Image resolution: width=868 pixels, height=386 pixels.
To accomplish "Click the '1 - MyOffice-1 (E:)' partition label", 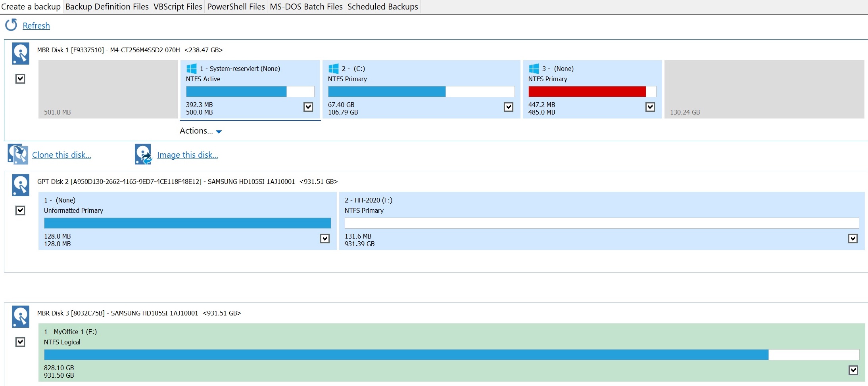I will (71, 332).
